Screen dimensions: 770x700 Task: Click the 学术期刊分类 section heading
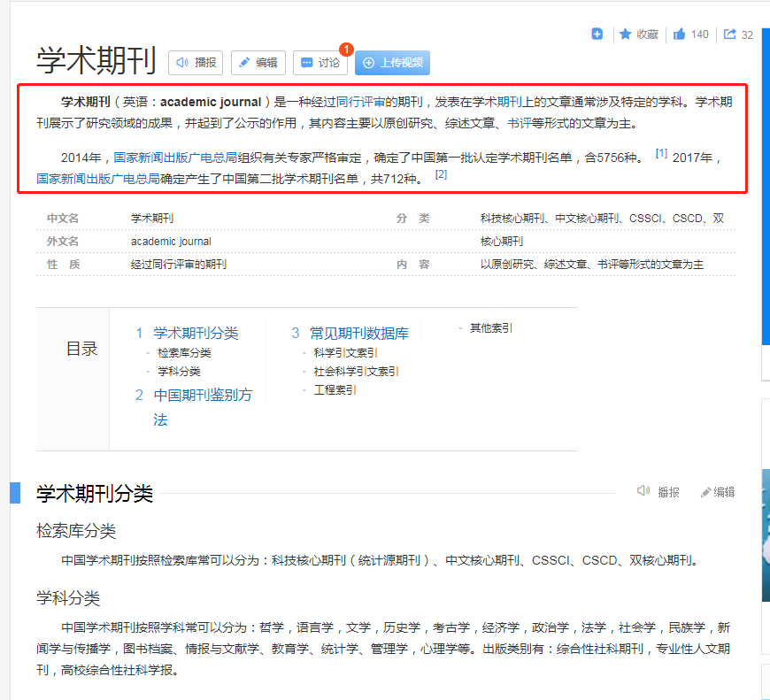point(95,493)
